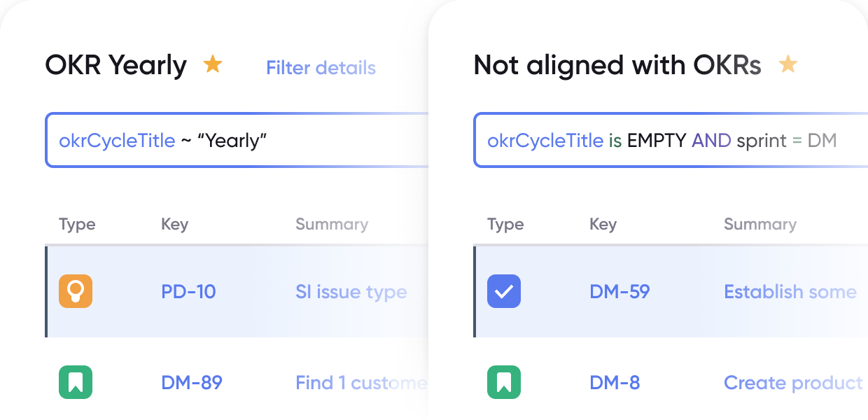Open issue PD-10
Screen dimensions: 868x420
click(188, 291)
